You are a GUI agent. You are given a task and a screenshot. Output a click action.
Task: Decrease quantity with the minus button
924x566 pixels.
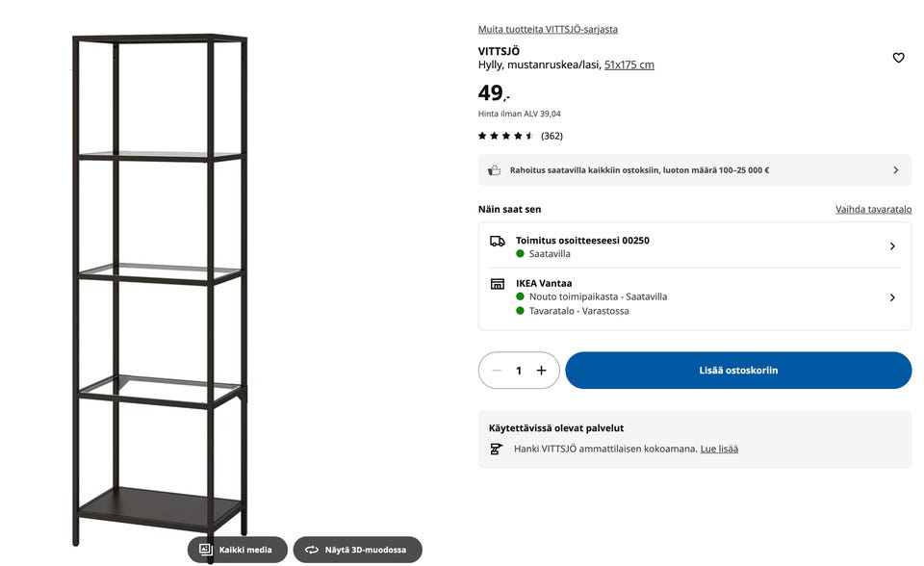[x=497, y=371]
